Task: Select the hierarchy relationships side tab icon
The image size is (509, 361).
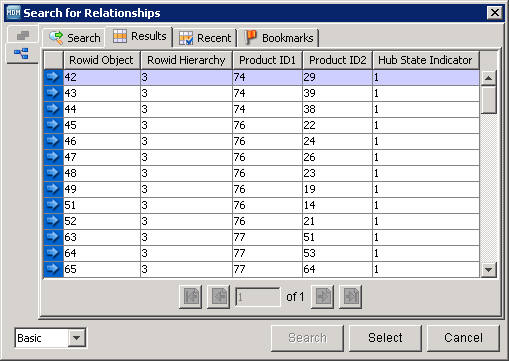Action: click(x=21, y=53)
